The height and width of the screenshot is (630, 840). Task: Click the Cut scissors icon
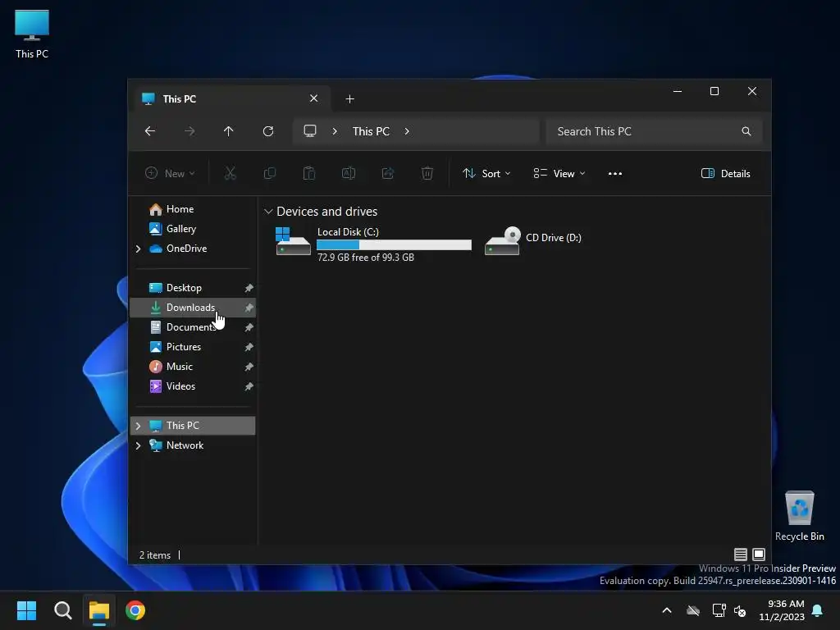click(x=231, y=173)
